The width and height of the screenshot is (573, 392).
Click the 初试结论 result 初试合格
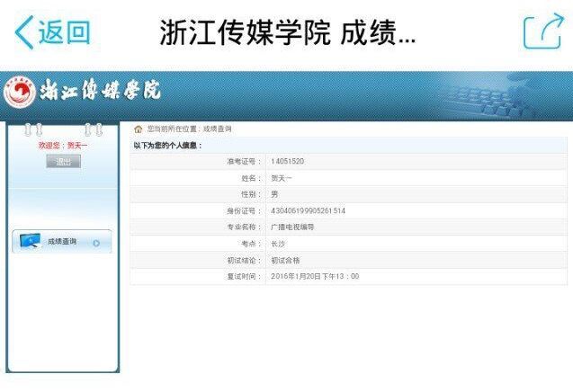point(287,260)
